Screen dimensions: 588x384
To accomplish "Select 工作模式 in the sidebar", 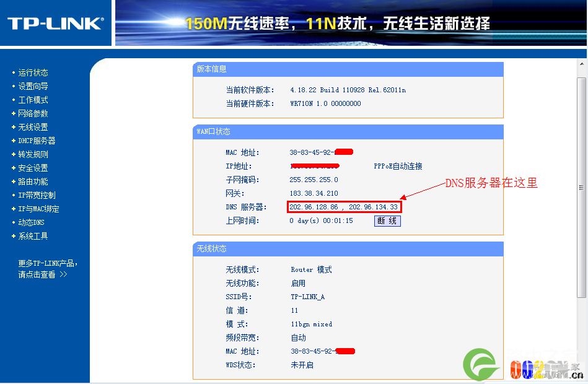I will 33,100.
